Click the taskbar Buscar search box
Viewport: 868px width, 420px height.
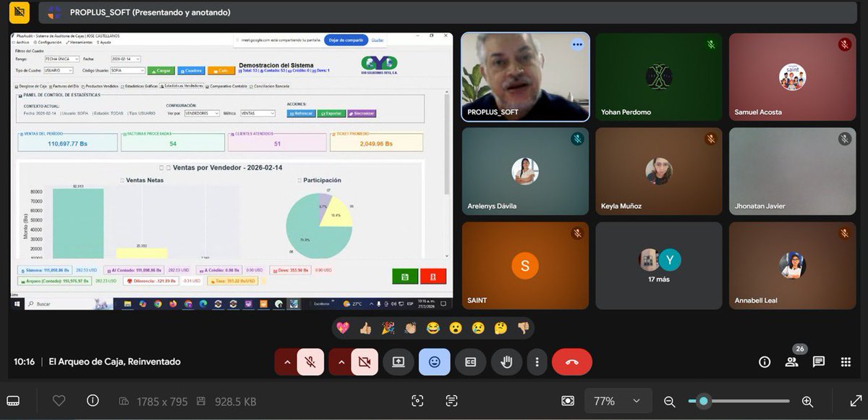(x=69, y=303)
